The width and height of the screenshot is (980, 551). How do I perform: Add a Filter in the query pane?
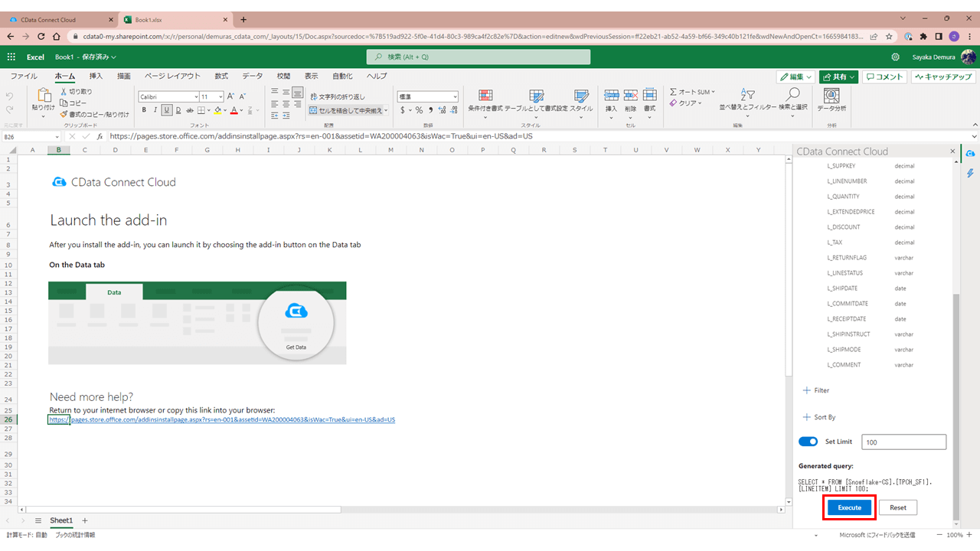pos(816,390)
